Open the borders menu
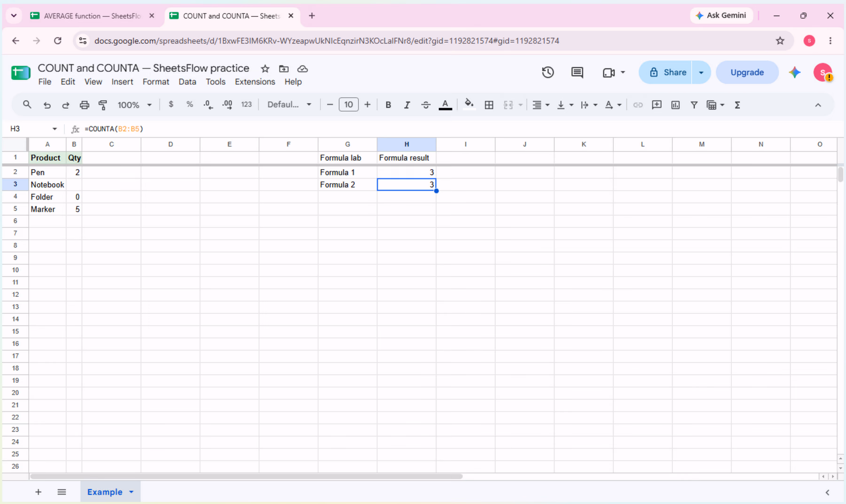 [489, 105]
